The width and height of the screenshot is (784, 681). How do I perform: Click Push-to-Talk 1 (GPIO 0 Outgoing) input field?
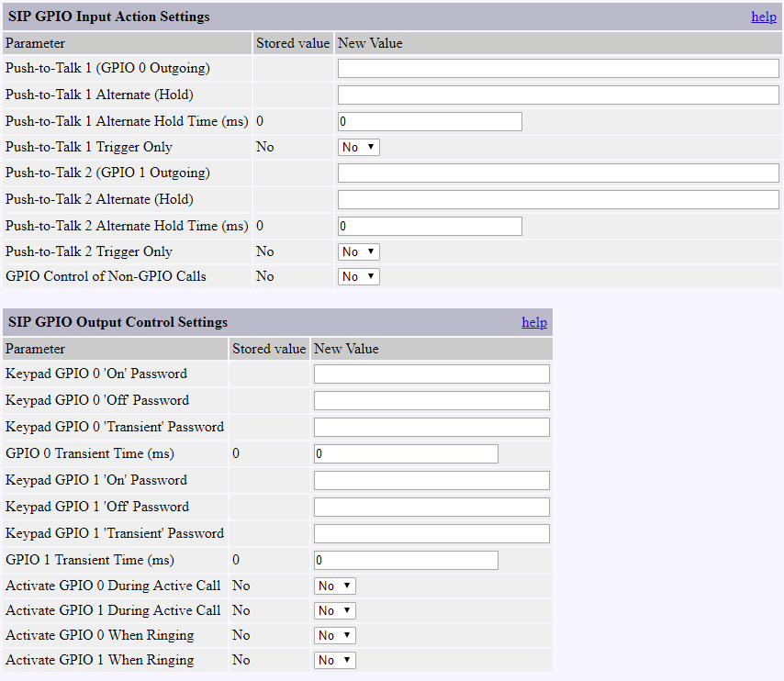coord(558,69)
